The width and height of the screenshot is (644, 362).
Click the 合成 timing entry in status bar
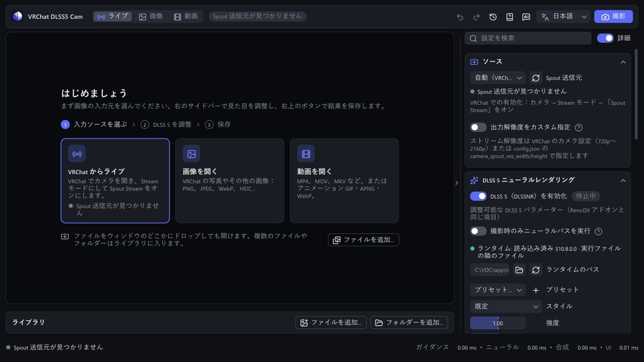(576, 347)
